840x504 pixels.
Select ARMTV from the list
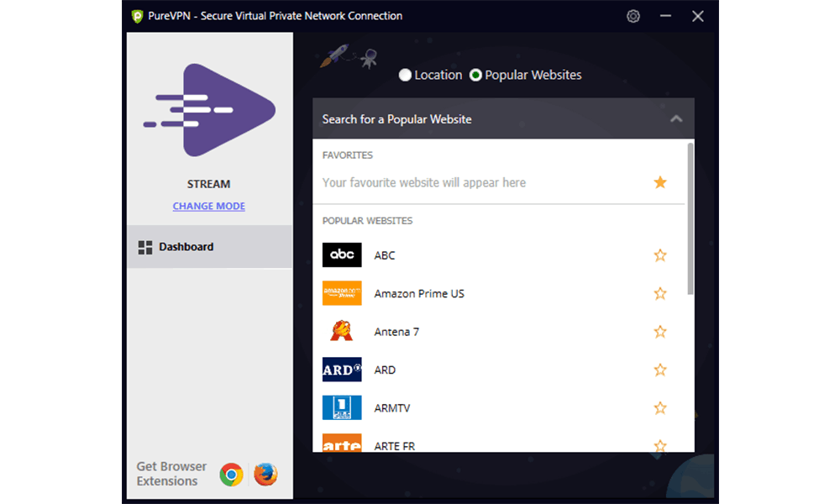[498, 408]
